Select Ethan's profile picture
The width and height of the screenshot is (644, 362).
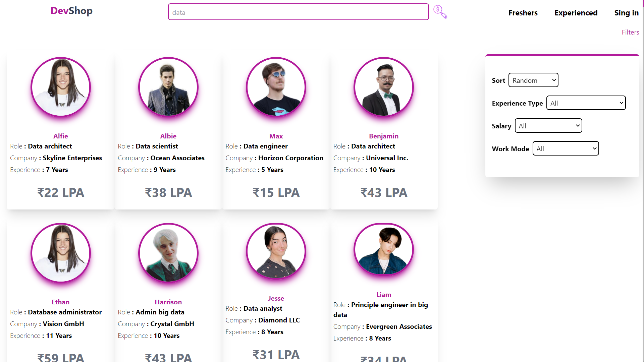61,253
